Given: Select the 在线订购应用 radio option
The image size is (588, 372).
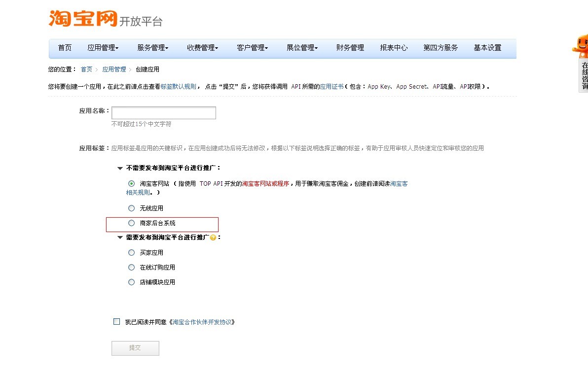Looking at the screenshot, I should click(x=131, y=268).
